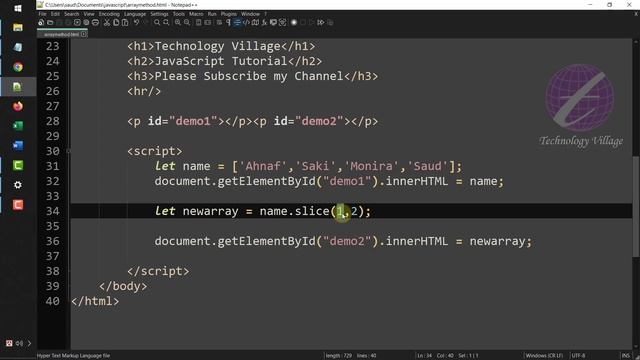Open the Encoding menu
This screenshot has width=640, height=360.
click(x=109, y=14)
